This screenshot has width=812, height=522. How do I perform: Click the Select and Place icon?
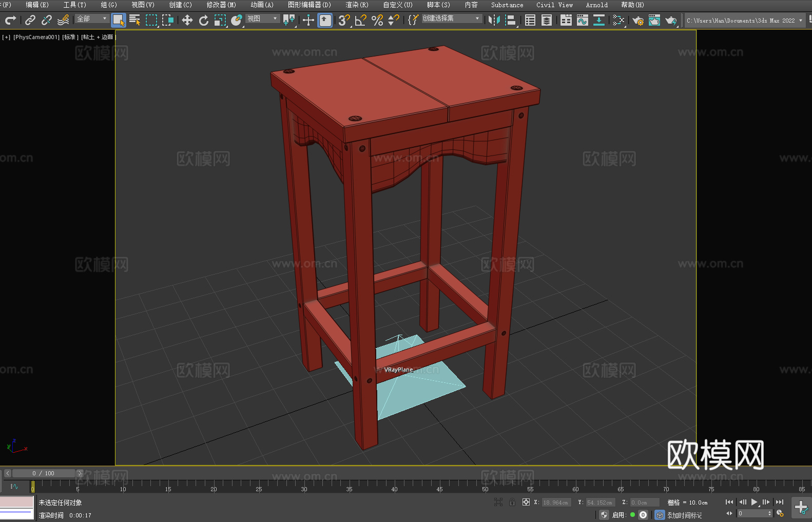[237, 20]
